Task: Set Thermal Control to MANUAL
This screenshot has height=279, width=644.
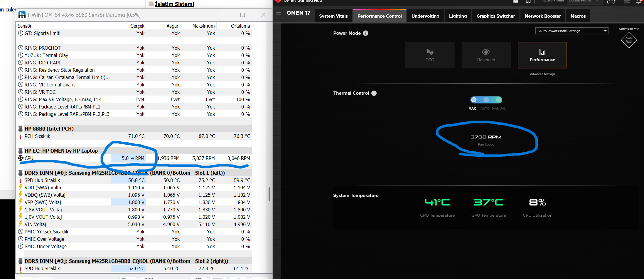Action: pos(498,100)
